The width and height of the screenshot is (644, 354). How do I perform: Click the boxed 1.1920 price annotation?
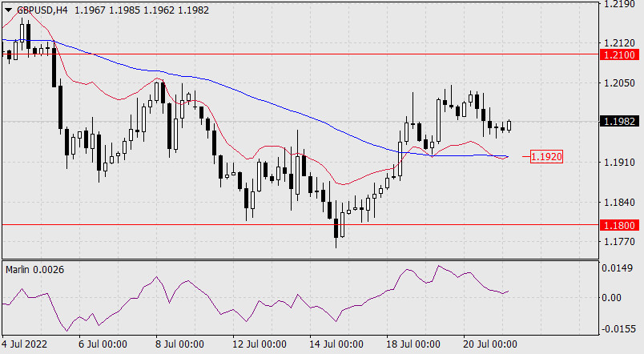point(546,156)
